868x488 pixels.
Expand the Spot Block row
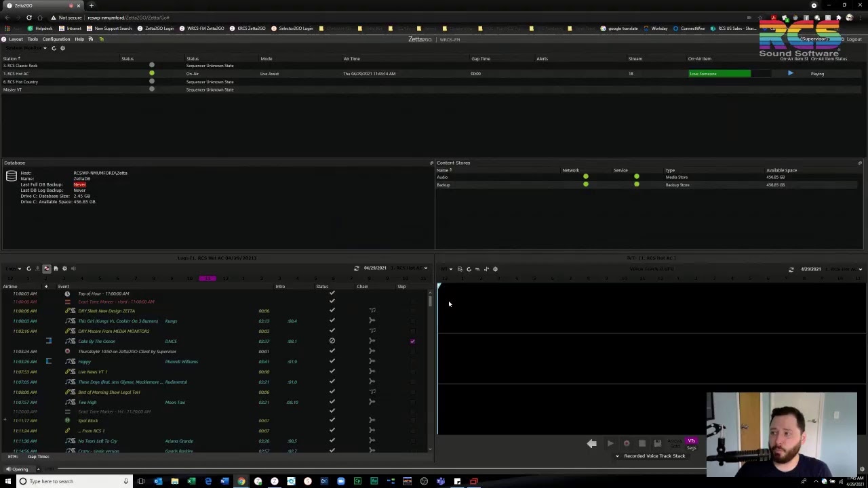coord(5,420)
